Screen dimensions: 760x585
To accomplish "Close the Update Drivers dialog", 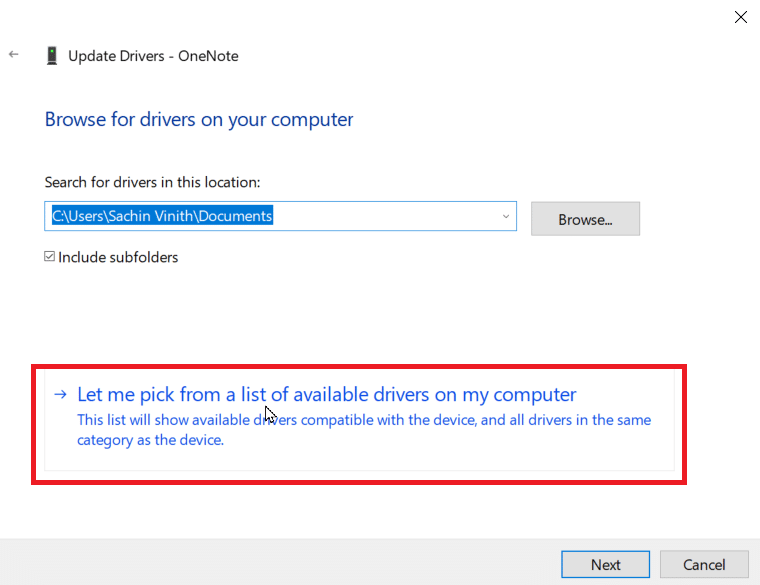I will pyautogui.click(x=740, y=17).
